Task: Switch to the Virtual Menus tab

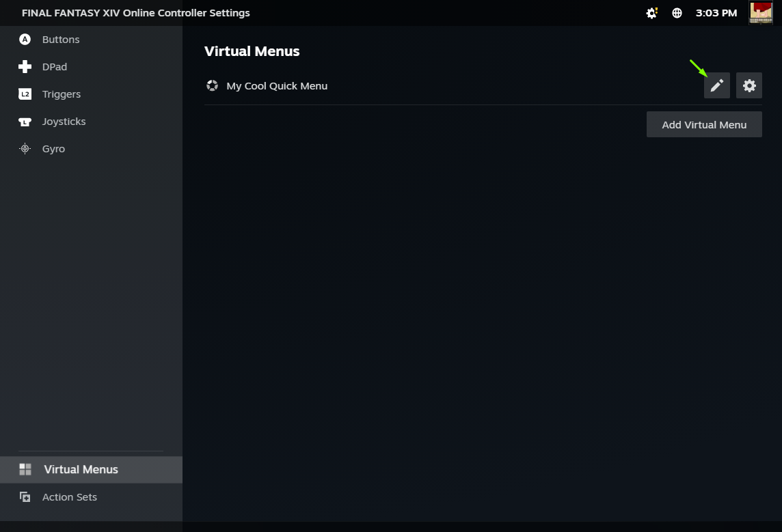Action: (x=81, y=470)
